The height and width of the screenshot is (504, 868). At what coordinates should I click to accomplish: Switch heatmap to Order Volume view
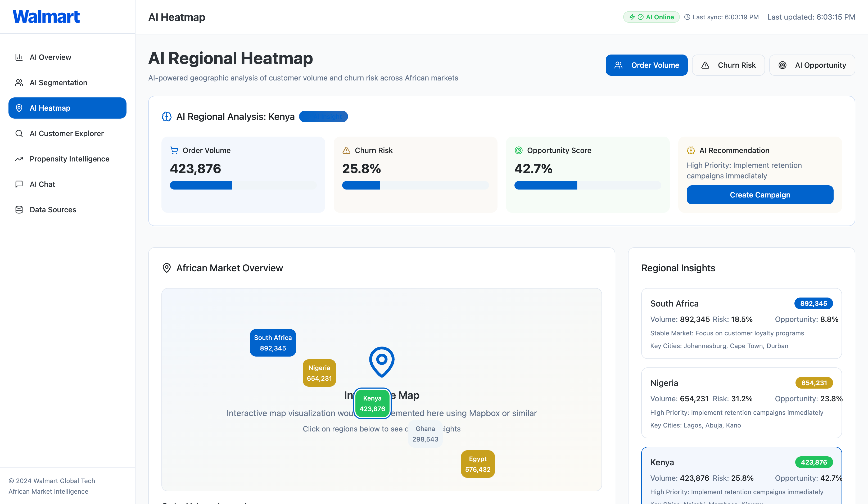647,65
